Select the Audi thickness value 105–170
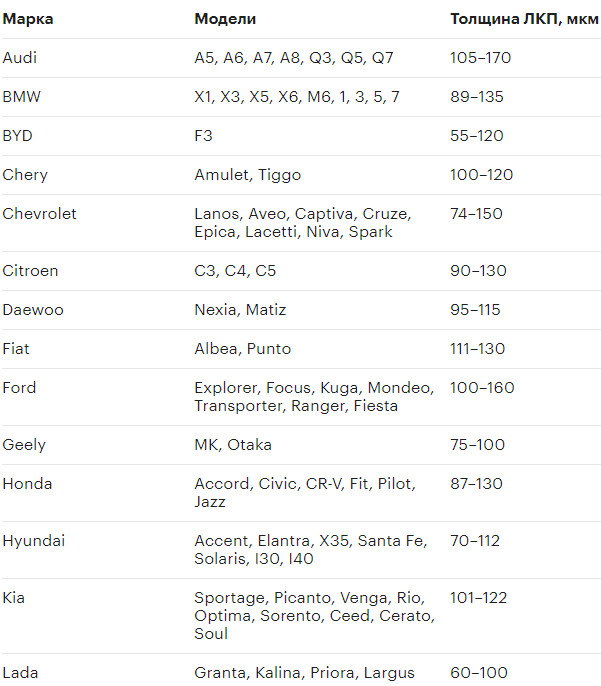The height and width of the screenshot is (686, 601). point(480,58)
